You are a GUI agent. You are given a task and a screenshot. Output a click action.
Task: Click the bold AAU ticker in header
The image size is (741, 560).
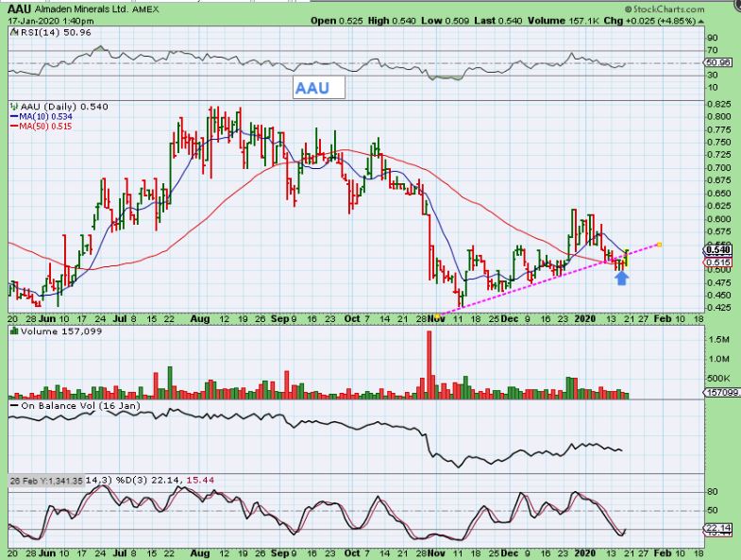point(20,9)
